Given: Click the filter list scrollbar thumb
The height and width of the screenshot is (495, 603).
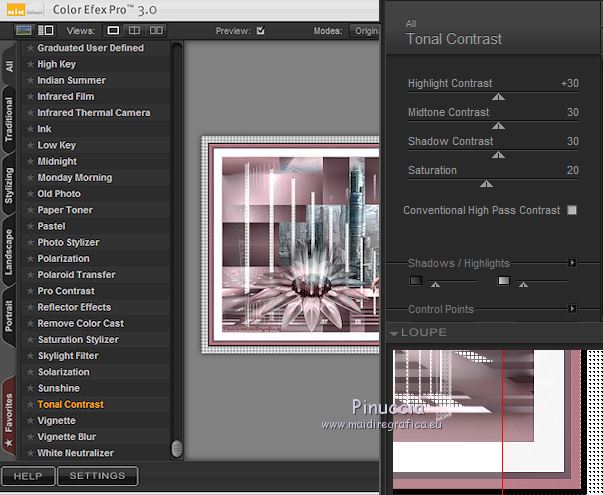Looking at the screenshot, I should pos(177,448).
